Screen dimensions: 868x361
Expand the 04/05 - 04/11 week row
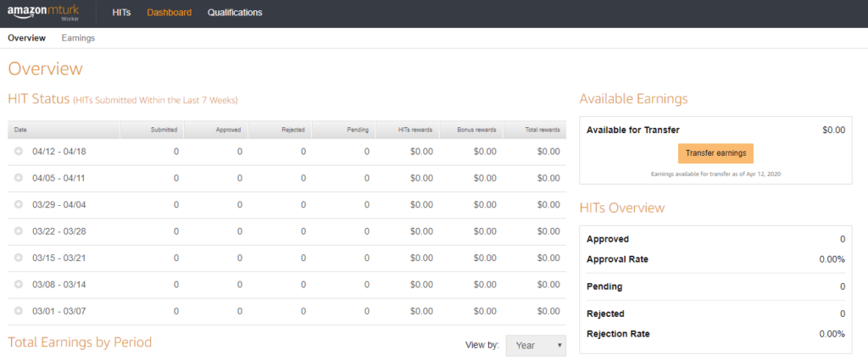point(19,178)
